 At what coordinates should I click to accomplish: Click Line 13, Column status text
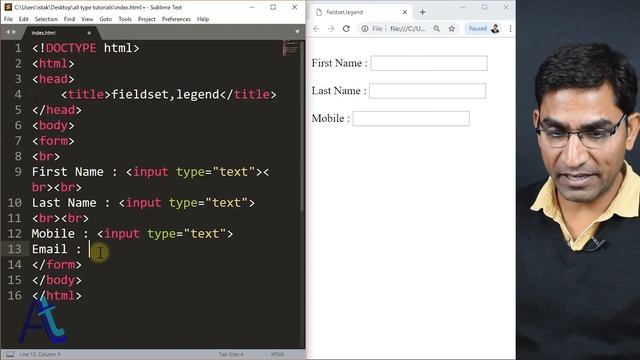[40, 354]
